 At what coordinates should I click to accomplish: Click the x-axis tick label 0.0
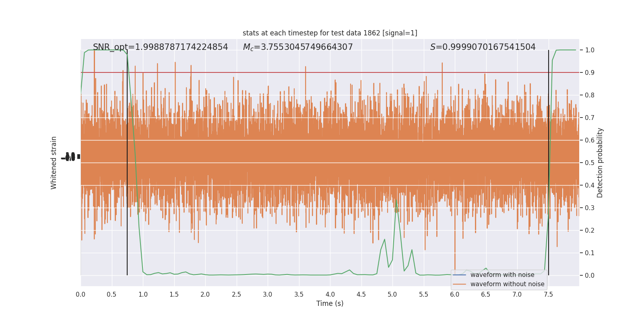(80, 294)
